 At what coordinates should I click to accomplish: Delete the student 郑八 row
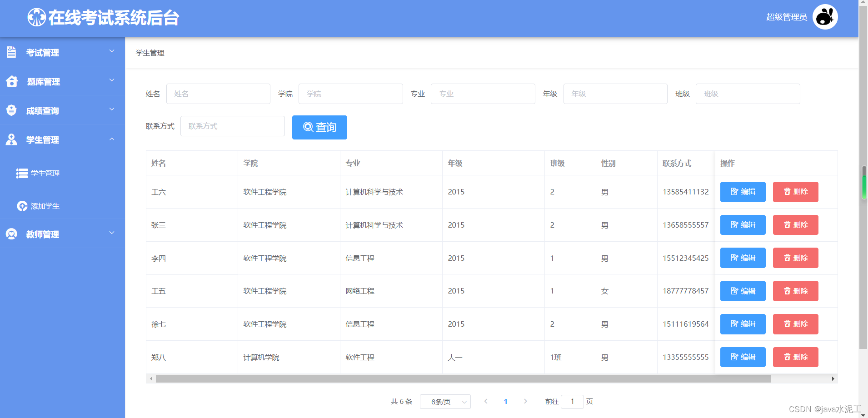[795, 357]
